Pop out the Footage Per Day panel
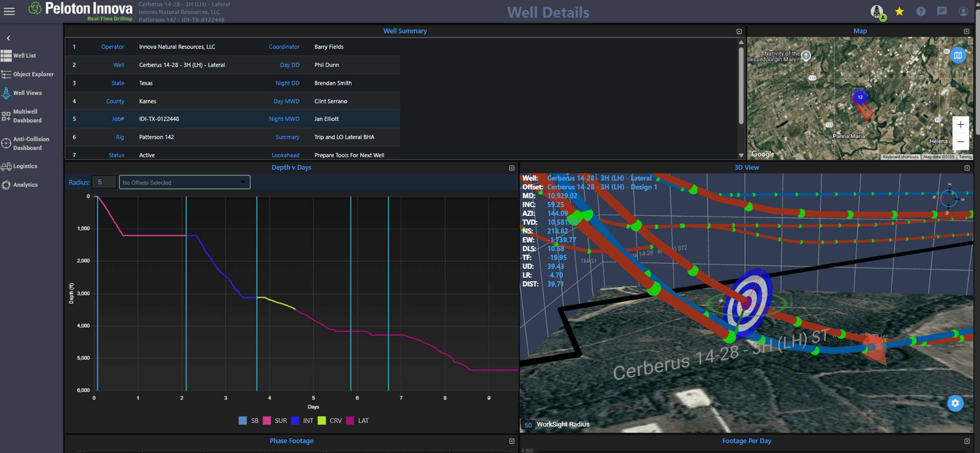Viewport: 980px width, 453px height. [x=967, y=441]
